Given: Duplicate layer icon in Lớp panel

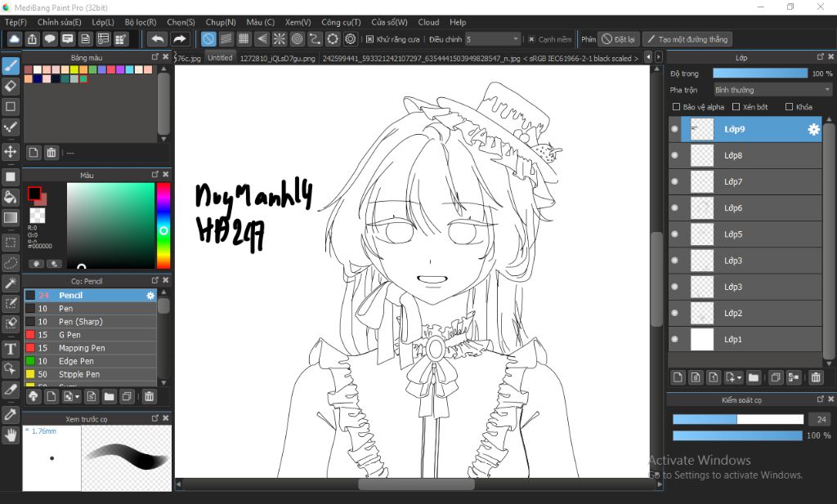Looking at the screenshot, I should pos(776,377).
